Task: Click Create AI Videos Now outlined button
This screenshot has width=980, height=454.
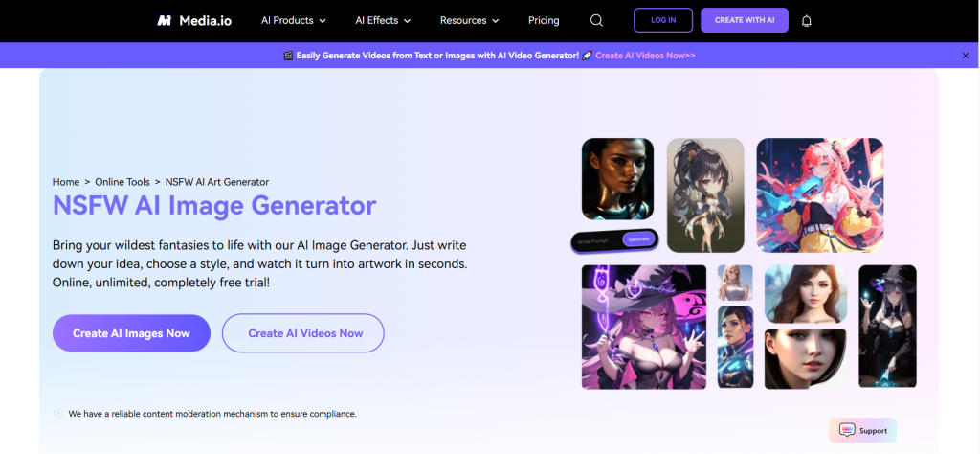Action: tap(303, 333)
